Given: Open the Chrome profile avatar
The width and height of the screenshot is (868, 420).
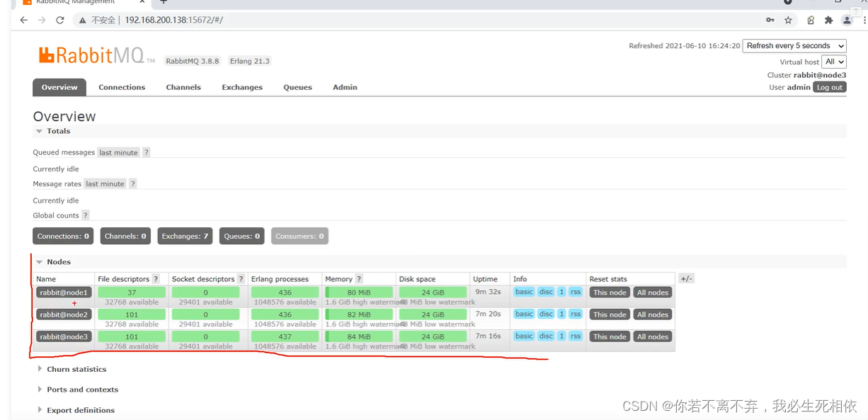Looking at the screenshot, I should 848,21.
